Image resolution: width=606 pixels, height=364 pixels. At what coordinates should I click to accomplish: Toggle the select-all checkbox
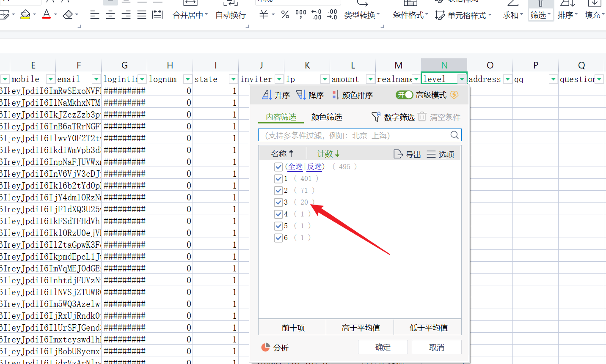point(278,167)
